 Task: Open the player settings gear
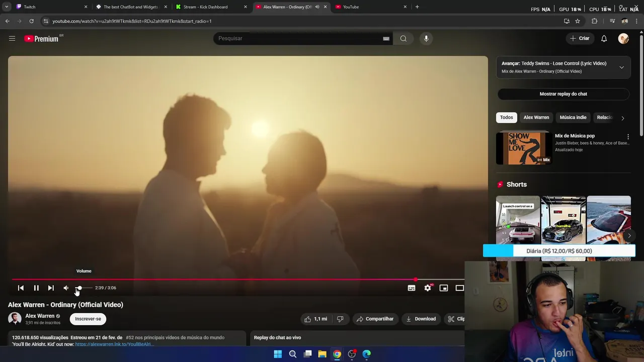tap(428, 288)
